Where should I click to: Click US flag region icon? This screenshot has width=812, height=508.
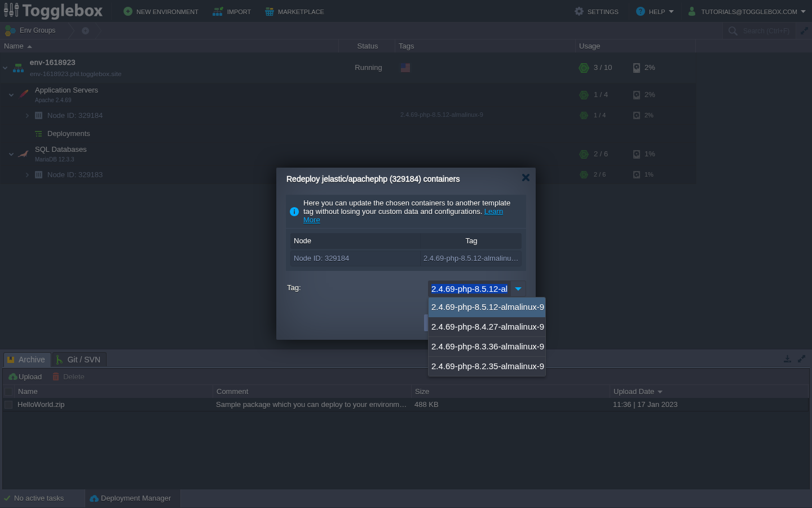[405, 68]
